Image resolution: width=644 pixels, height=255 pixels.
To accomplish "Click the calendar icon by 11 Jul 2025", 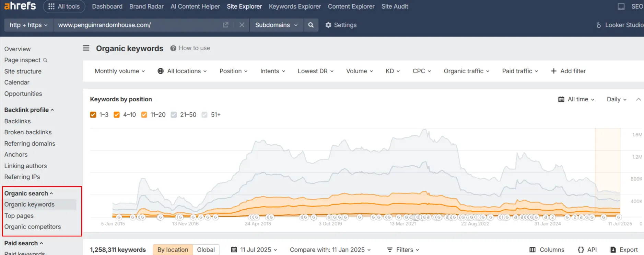I will click(x=234, y=250).
